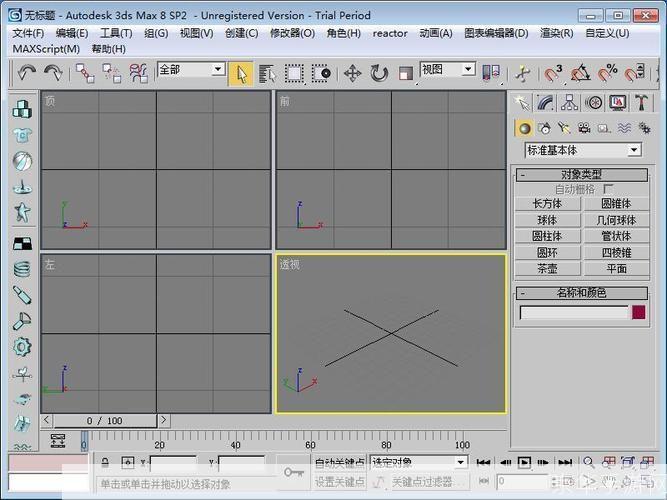Open the 修改器(O) menu
The height and width of the screenshot is (500, 667).
coord(293,33)
